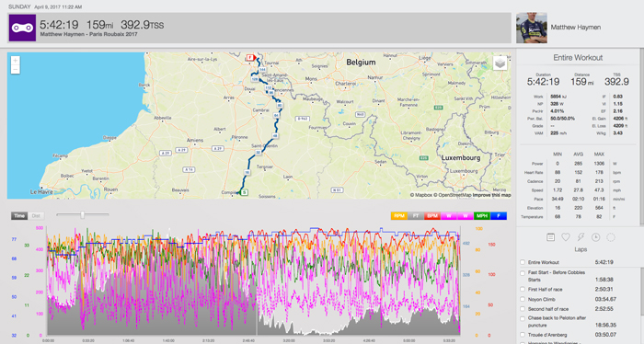
Task: Check the Entire Workout lap checkbox
Action: (523, 262)
